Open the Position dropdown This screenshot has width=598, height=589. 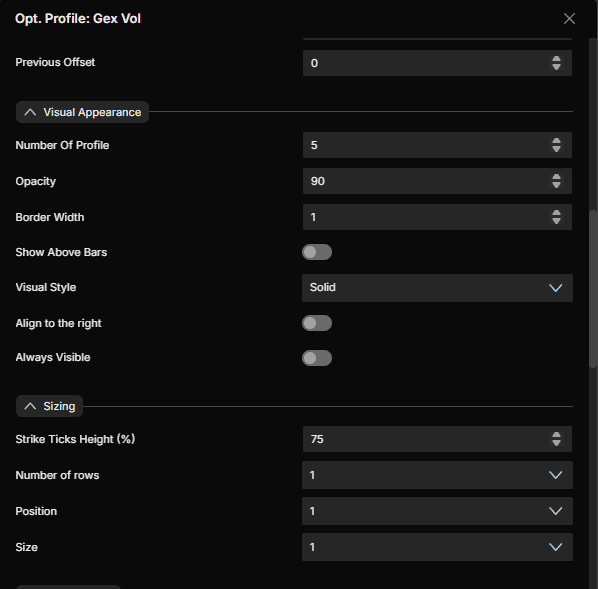[x=437, y=511]
